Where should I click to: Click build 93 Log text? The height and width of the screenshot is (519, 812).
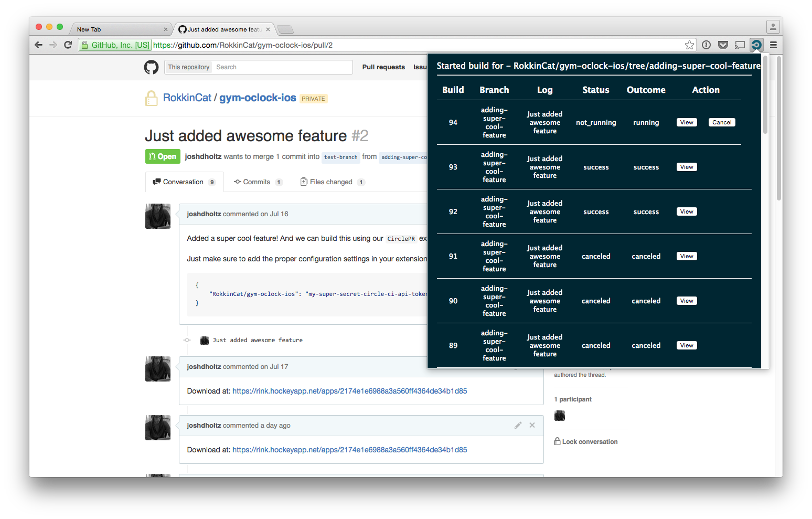coord(544,167)
